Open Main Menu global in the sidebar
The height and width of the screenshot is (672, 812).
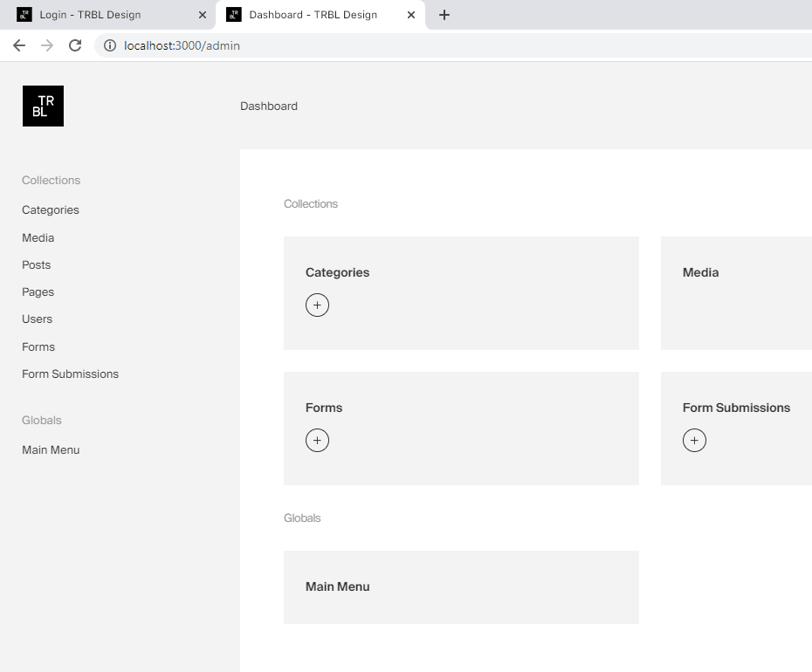(51, 450)
